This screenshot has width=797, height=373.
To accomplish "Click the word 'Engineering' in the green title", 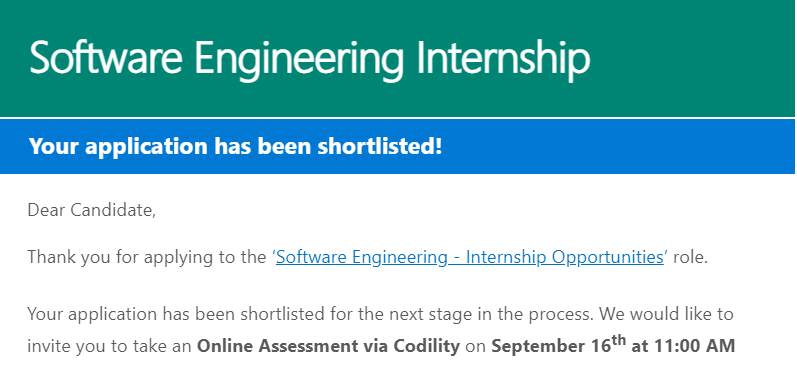I will tap(299, 59).
